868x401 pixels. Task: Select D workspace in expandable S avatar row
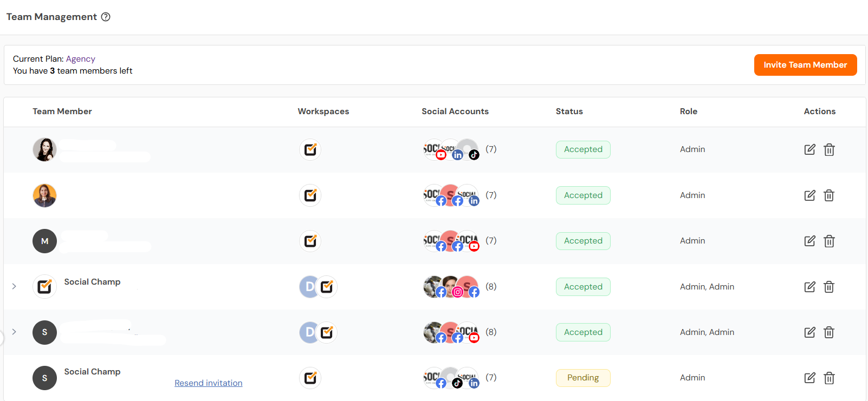[308, 332]
